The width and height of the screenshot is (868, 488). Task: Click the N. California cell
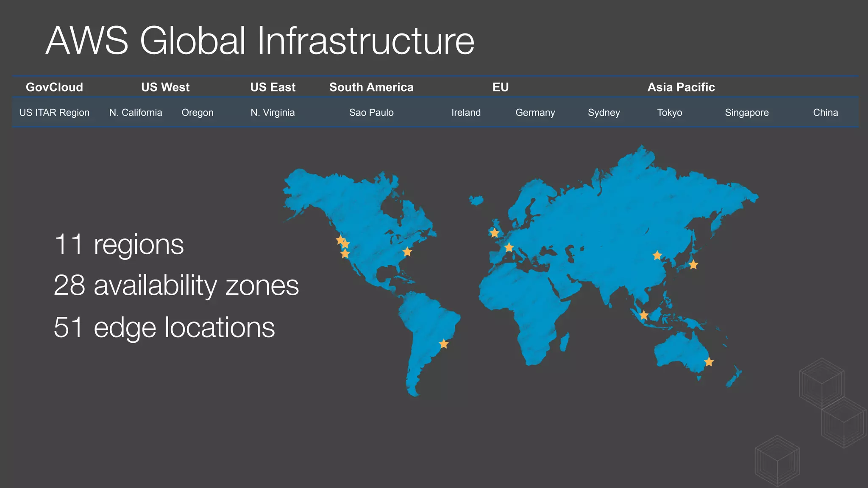pos(136,113)
